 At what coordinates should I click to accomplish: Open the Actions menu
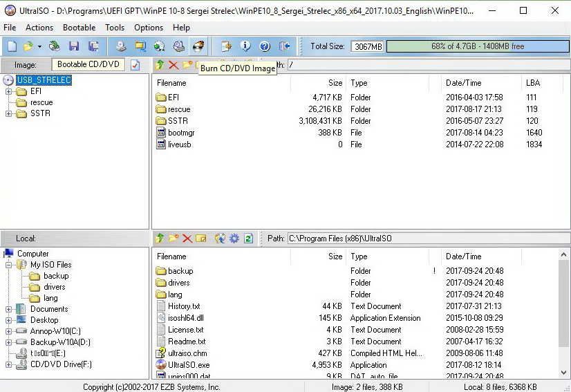(39, 28)
